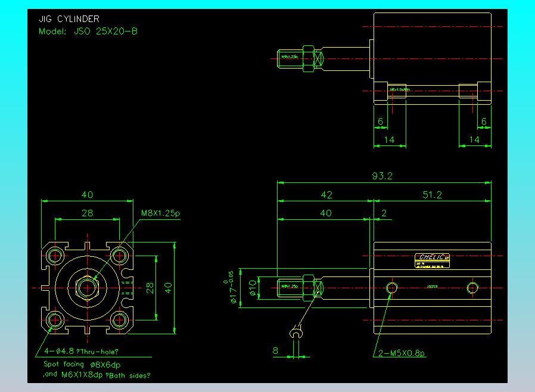
Task: Select the left M5 port hole on side view
Action: click(391, 288)
